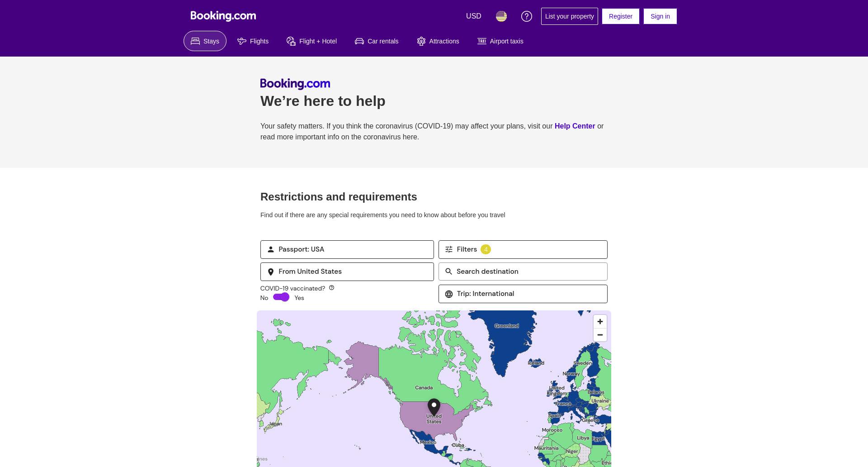
Task: Click the US flag language icon
Action: point(501,16)
